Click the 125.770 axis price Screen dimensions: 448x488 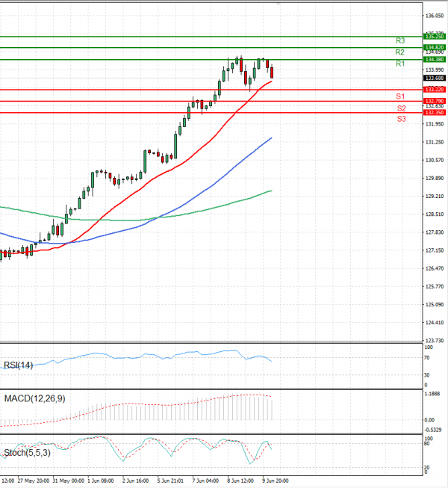coord(435,286)
